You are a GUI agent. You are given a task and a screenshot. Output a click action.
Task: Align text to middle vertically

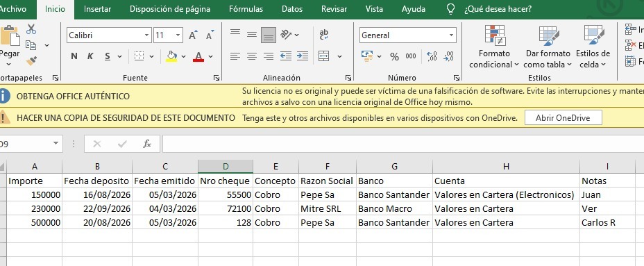[x=252, y=35]
